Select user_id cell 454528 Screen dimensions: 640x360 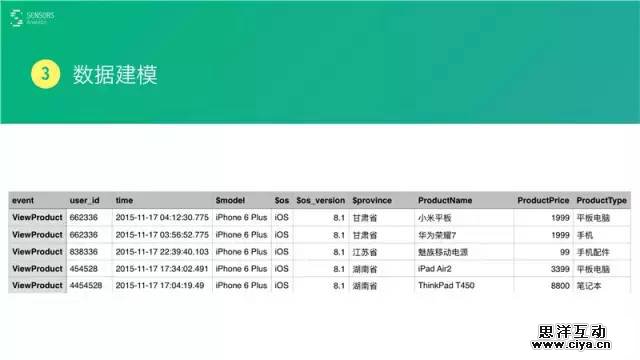tap(84, 269)
